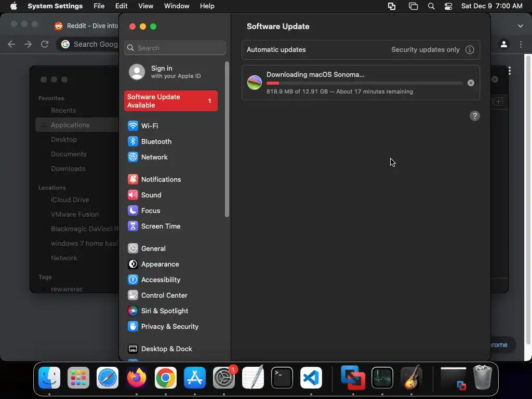Open the Help menu

click(x=207, y=6)
